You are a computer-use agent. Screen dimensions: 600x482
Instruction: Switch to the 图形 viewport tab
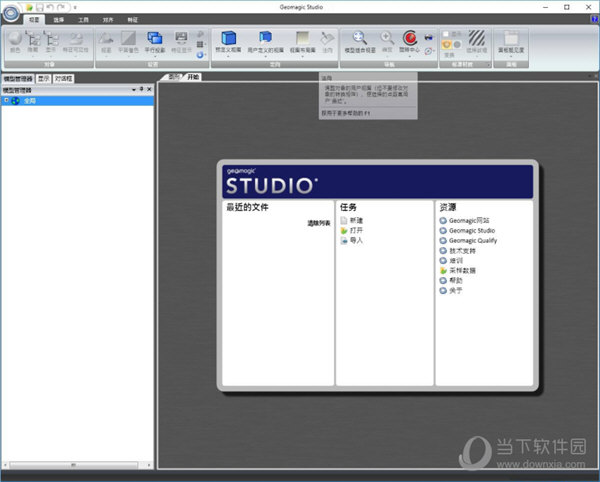pos(173,77)
